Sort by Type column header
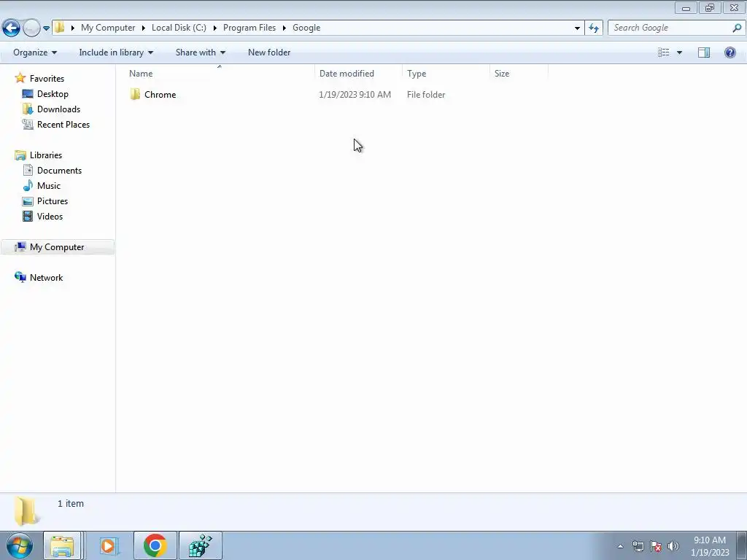The image size is (747, 560). pyautogui.click(x=446, y=74)
